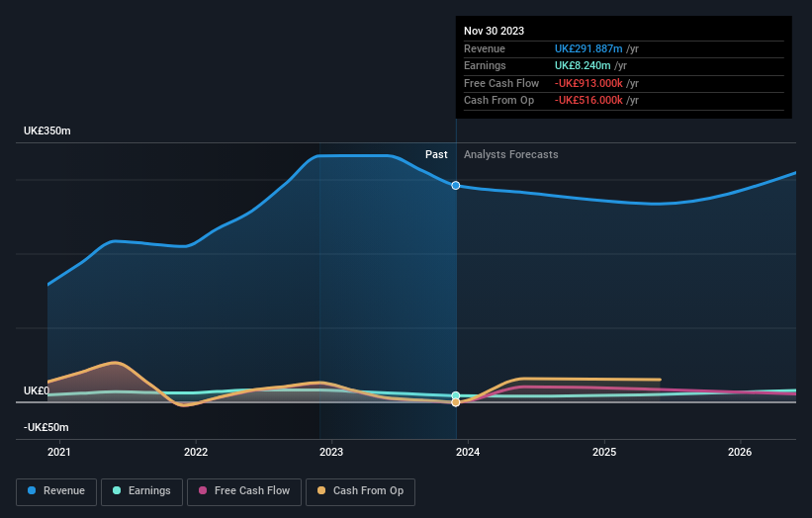Click the 2022 x-axis label
Screen dimensions: 812x518
pyautogui.click(x=196, y=452)
